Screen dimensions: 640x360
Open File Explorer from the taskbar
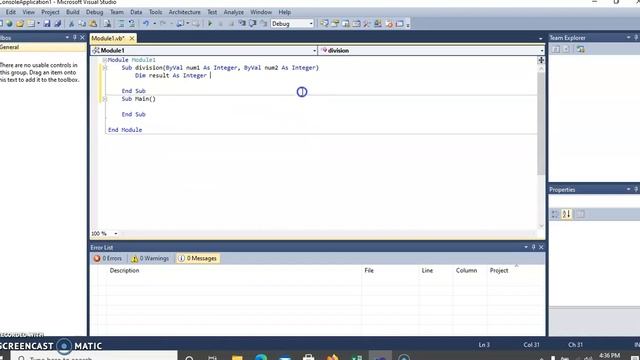[x=237, y=357]
